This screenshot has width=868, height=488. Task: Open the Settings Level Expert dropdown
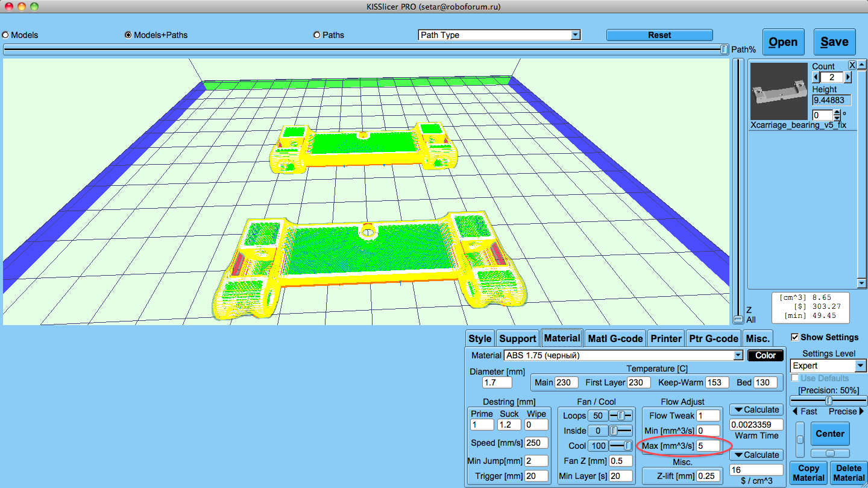[860, 366]
